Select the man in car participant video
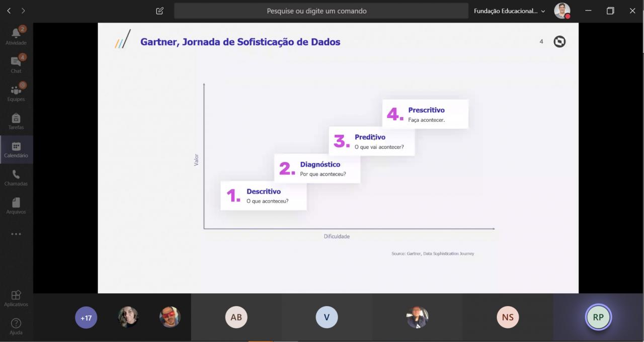Viewport: 644px width, 342px height. pos(417,317)
